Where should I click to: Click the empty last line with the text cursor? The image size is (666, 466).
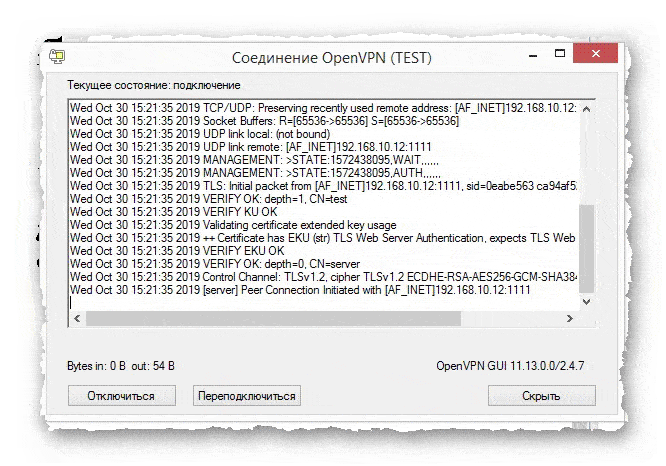(x=323, y=303)
